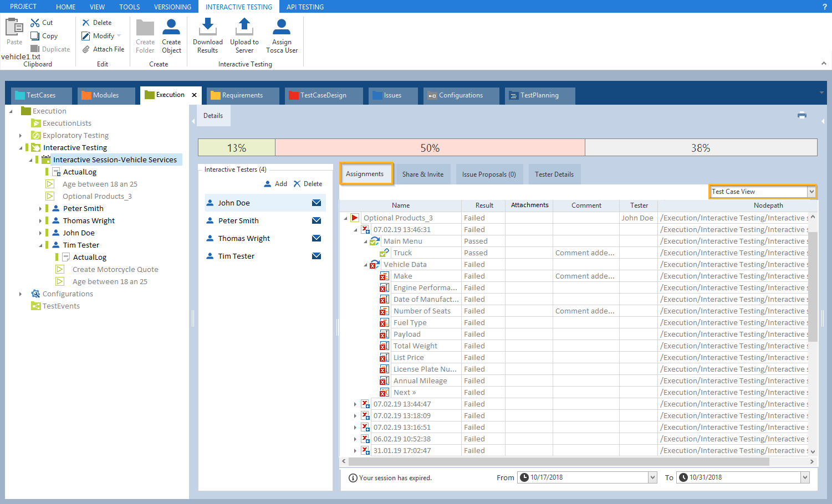
Task: Click Upload to Server icon
Action: (x=244, y=28)
